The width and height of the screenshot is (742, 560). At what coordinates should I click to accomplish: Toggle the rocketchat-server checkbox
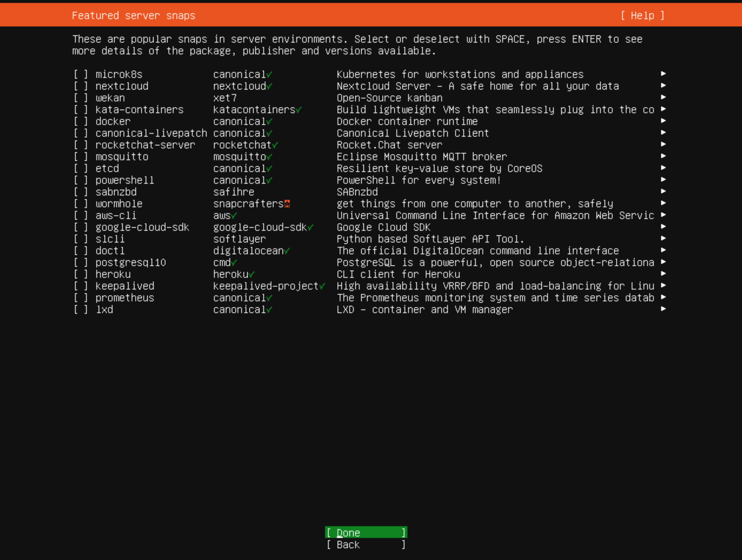[81, 145]
